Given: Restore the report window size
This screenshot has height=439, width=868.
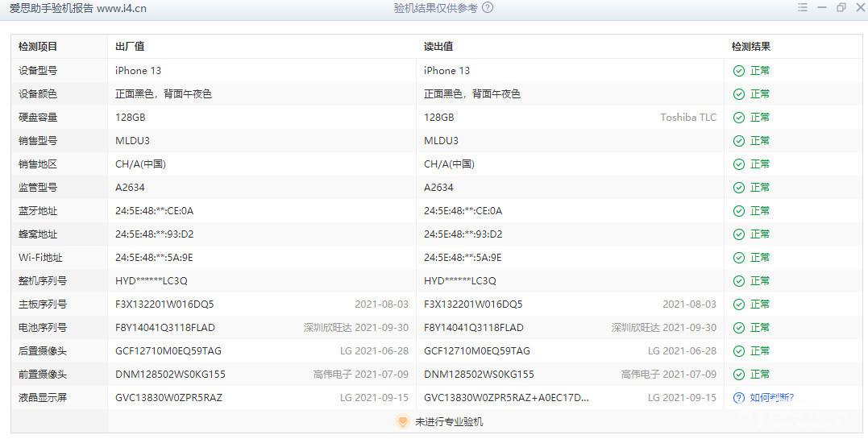Looking at the screenshot, I should point(841,7).
